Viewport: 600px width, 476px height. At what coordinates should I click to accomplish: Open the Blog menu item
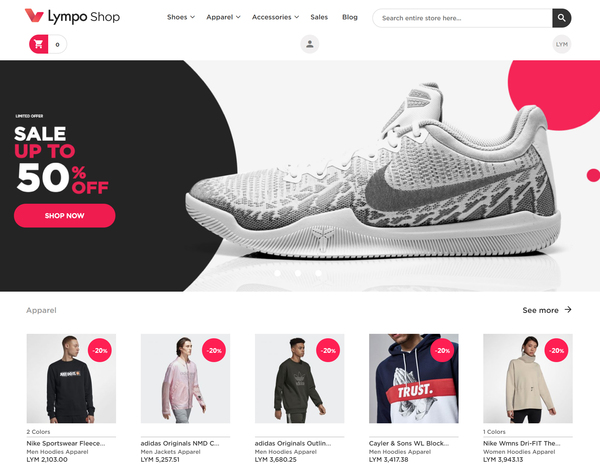(350, 17)
